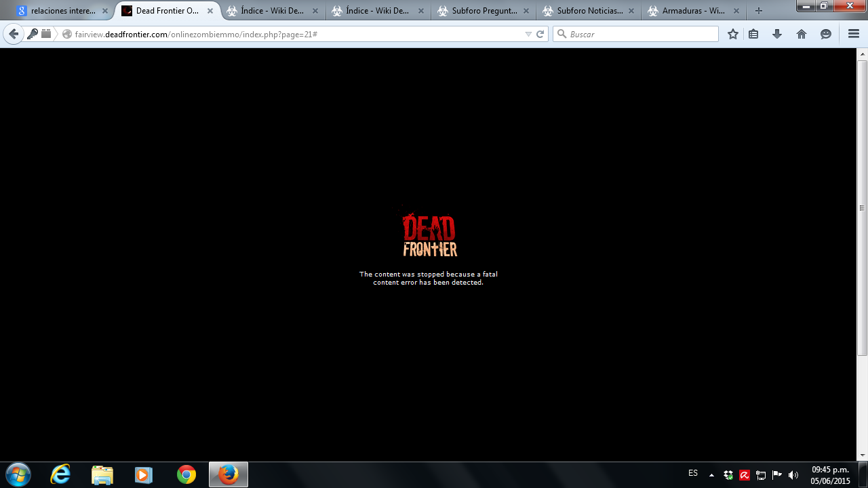Open Google Chrome from the taskbar

pos(186,475)
